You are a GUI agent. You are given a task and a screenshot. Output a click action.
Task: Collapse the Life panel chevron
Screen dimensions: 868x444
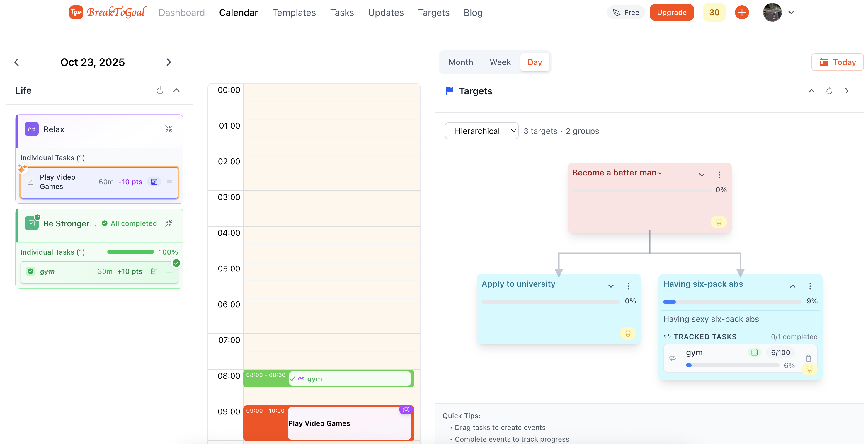pyautogui.click(x=176, y=90)
